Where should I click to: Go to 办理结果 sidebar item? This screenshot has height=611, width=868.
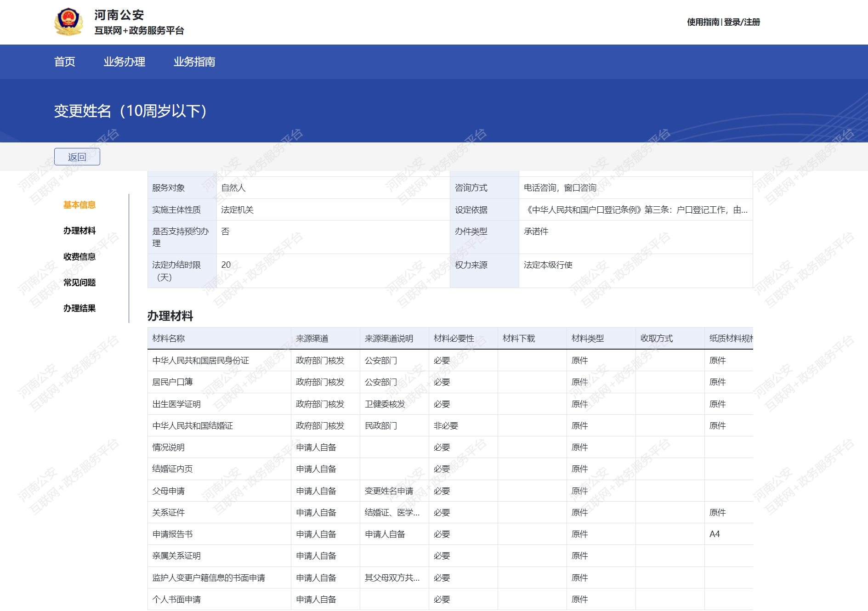pos(79,308)
